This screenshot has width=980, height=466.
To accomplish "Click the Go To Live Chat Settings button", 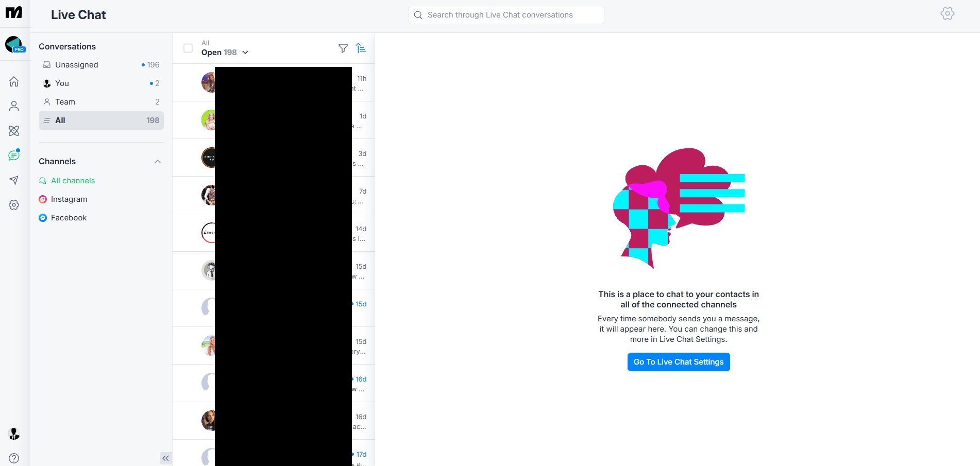I will point(678,361).
